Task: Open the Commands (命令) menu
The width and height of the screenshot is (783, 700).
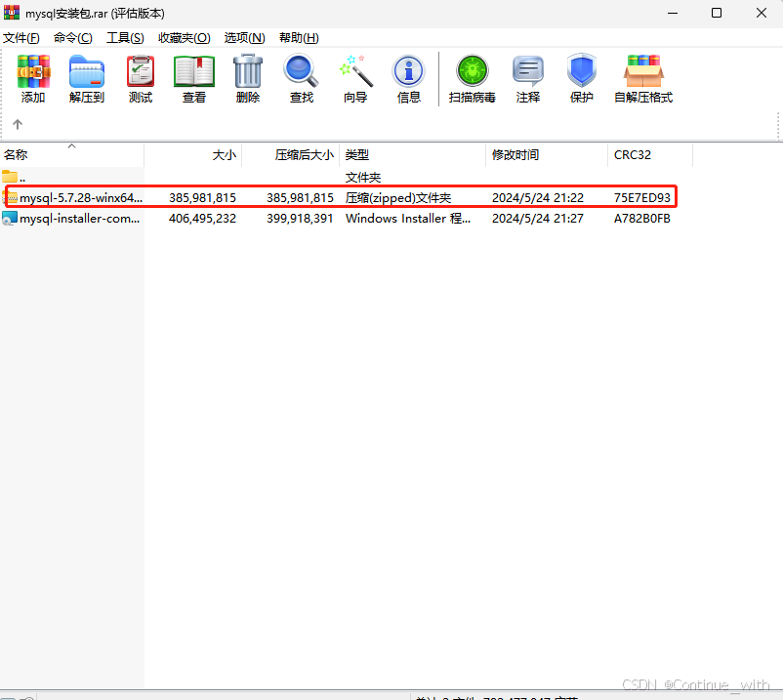Action: (73, 38)
